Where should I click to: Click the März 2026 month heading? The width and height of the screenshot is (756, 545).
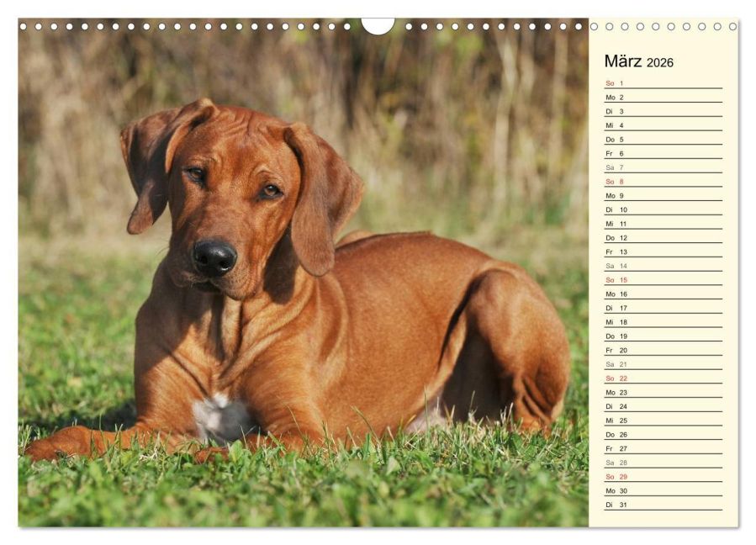pos(638,61)
